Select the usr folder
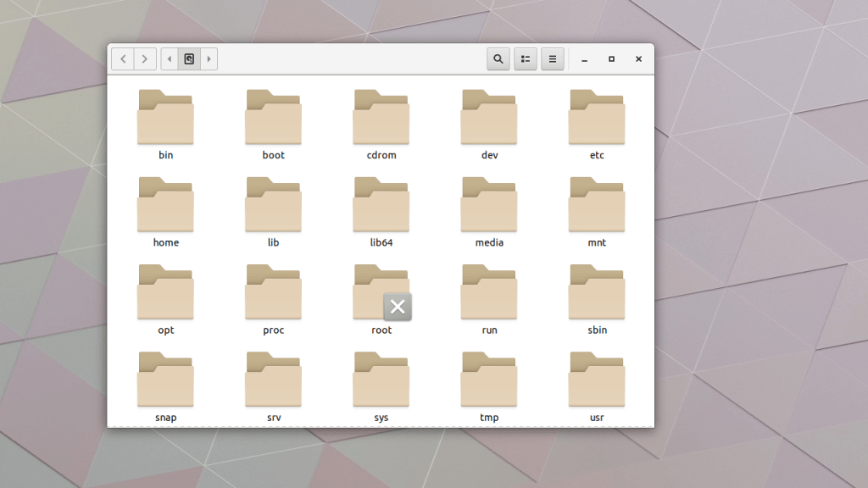This screenshot has height=488, width=868. tap(597, 380)
